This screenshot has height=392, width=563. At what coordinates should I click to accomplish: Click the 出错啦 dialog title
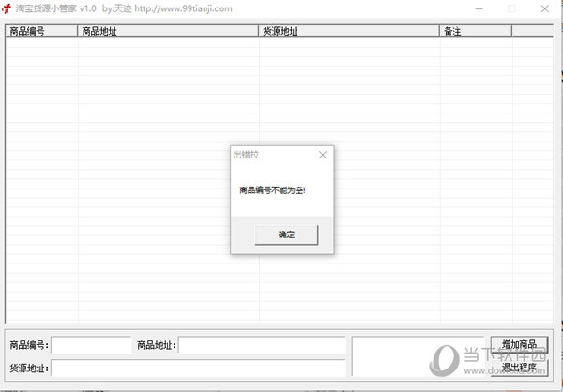(246, 155)
